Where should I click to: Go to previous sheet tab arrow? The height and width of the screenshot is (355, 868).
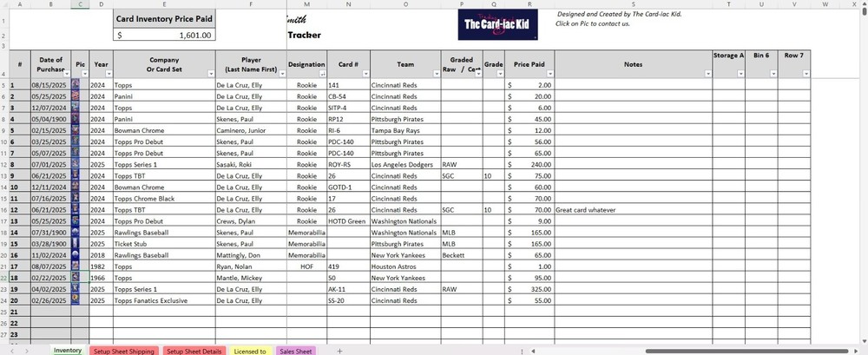click(11, 352)
